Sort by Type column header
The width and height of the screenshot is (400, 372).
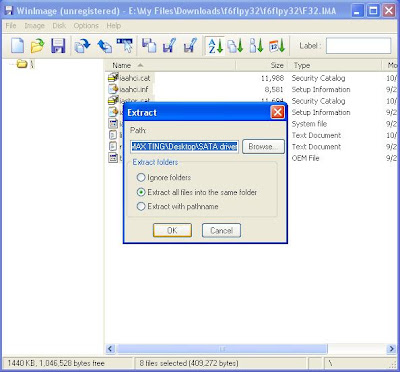335,65
